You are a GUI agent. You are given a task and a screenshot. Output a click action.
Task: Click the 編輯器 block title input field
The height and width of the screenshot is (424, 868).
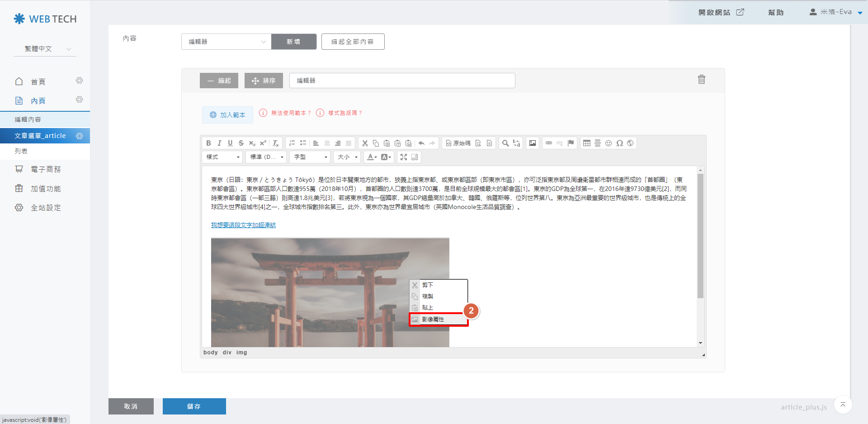[402, 81]
